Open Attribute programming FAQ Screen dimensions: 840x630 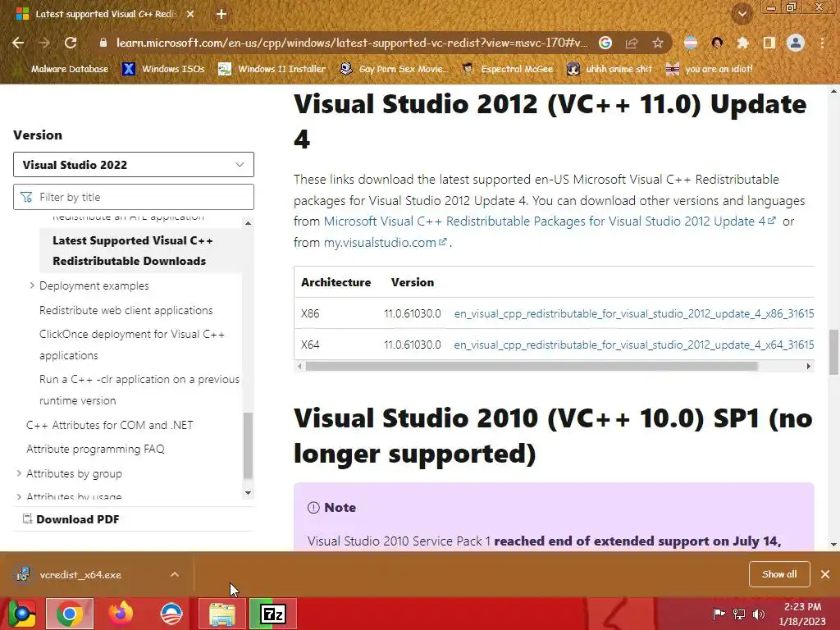95,449
